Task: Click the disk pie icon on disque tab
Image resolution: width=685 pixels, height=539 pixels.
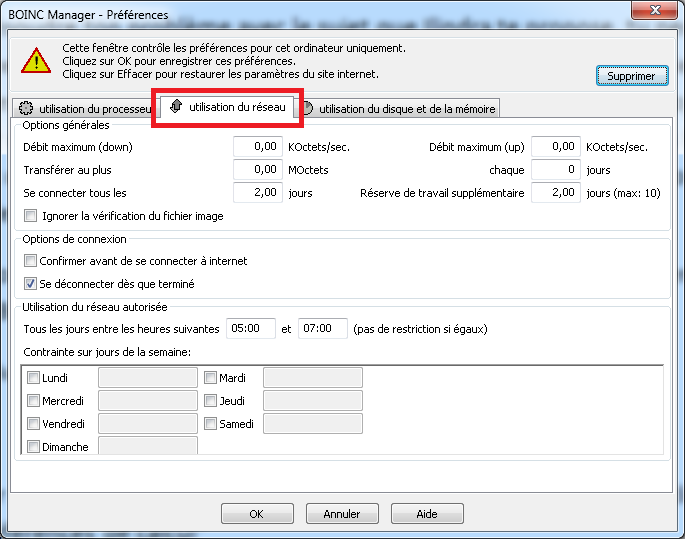Action: click(308, 108)
